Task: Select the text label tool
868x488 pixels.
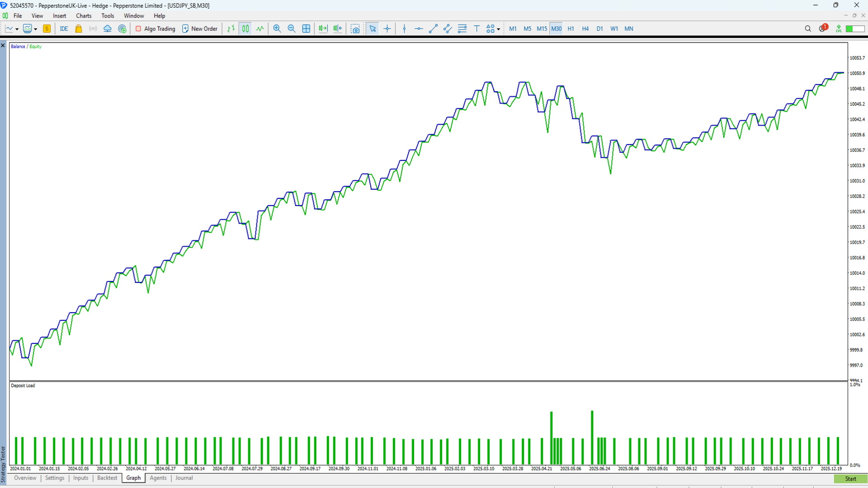Action: coord(476,28)
